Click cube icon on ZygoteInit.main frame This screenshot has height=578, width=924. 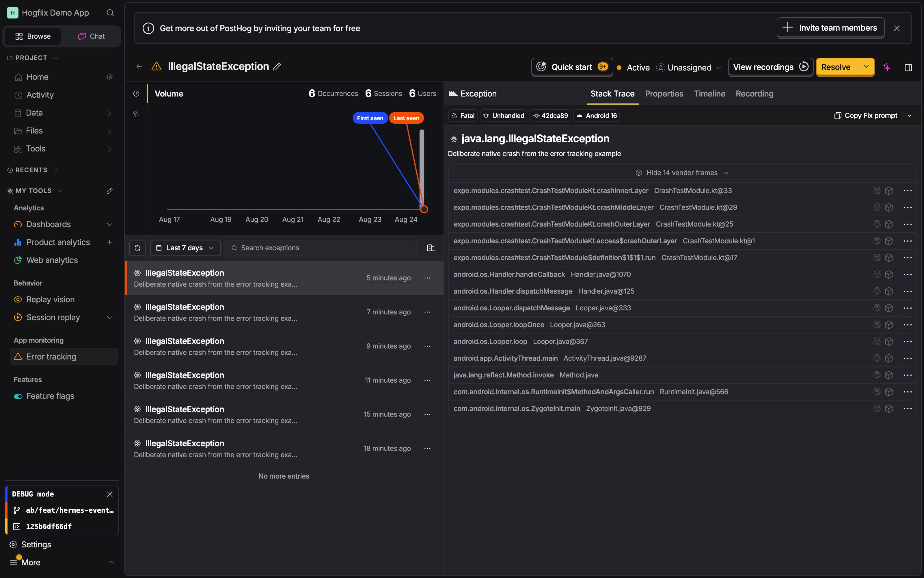click(889, 409)
